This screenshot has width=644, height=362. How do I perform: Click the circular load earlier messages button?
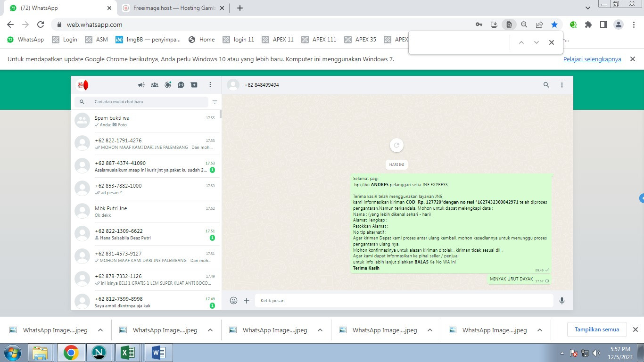396,145
